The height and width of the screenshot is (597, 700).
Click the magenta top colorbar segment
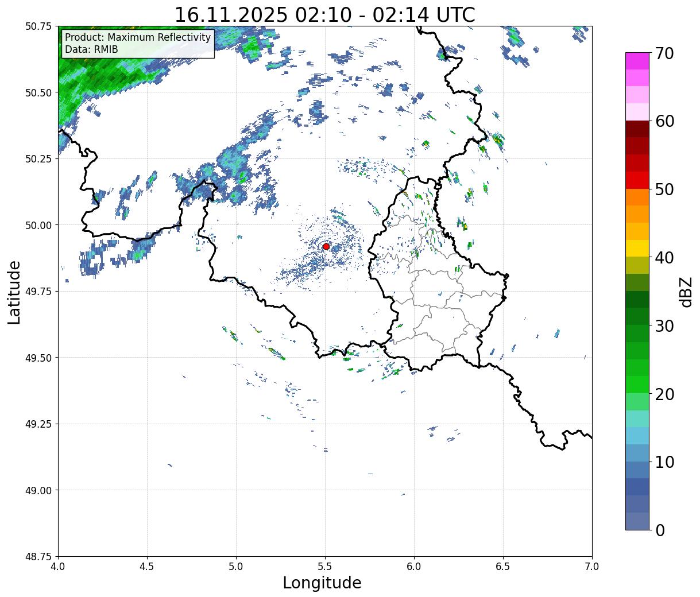point(637,61)
